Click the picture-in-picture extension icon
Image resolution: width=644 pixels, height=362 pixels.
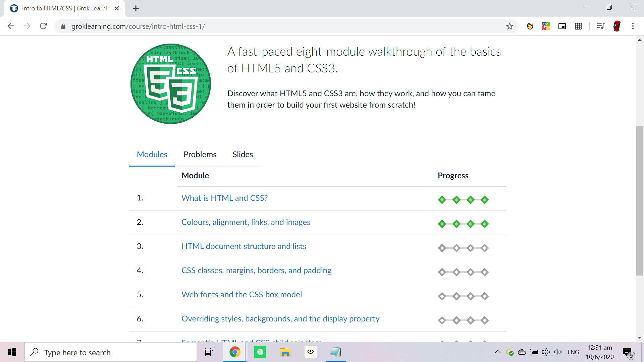[x=562, y=26]
